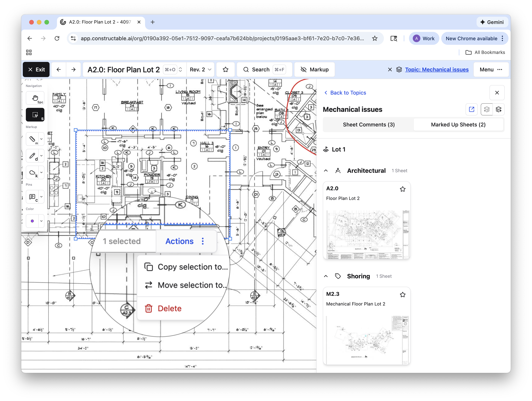Viewport: 532px width, 401px height.
Task: Open the color picker dropdown arrow
Action: point(41,221)
